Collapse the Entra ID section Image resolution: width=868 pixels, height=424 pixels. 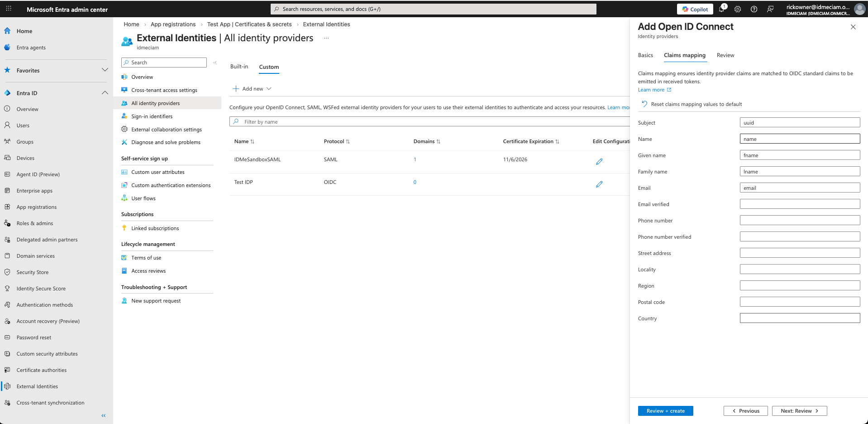point(105,93)
